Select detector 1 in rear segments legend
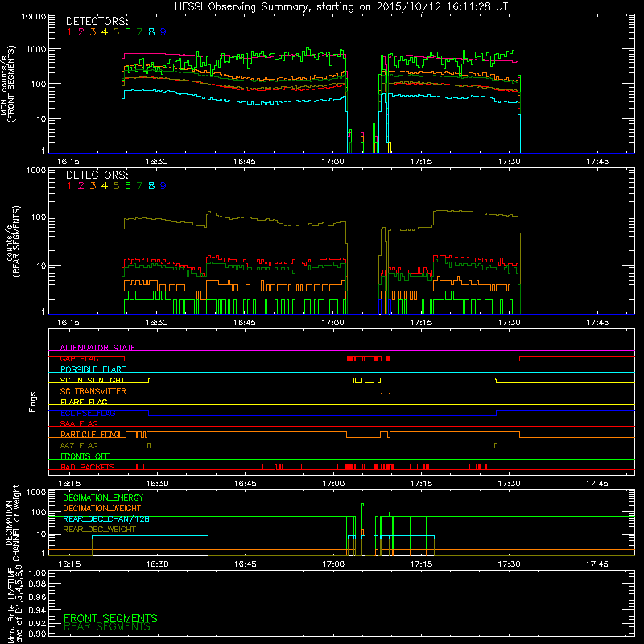The image size is (644, 644). [x=69, y=186]
